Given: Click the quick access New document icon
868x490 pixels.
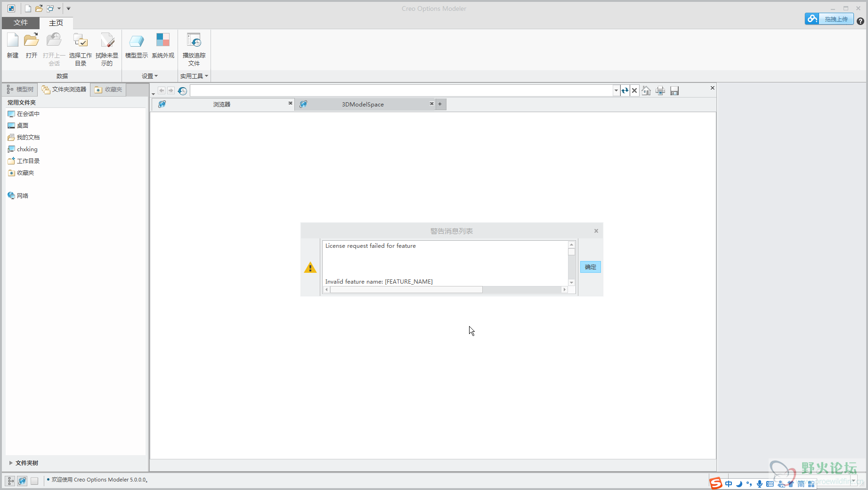Looking at the screenshot, I should [x=28, y=8].
